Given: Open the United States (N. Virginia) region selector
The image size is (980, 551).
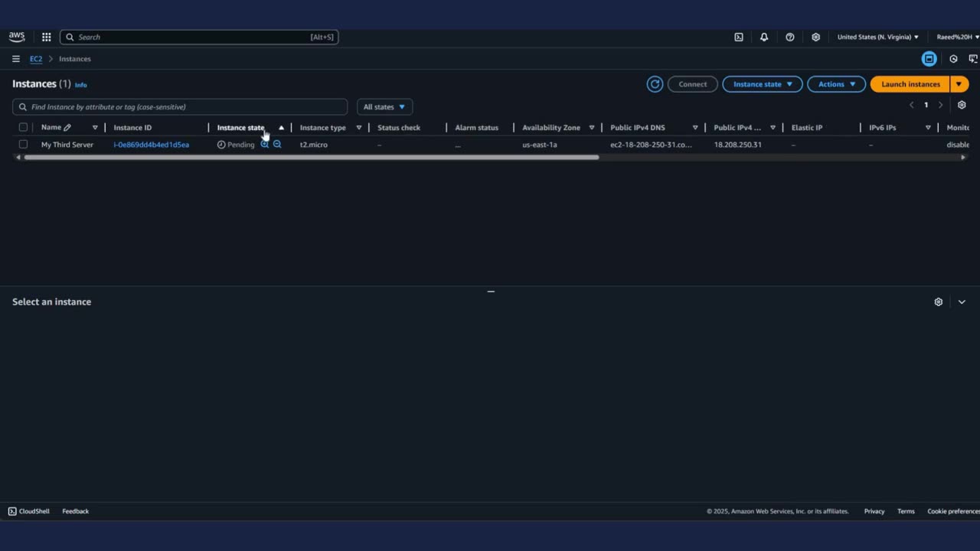Looking at the screenshot, I should click(878, 37).
